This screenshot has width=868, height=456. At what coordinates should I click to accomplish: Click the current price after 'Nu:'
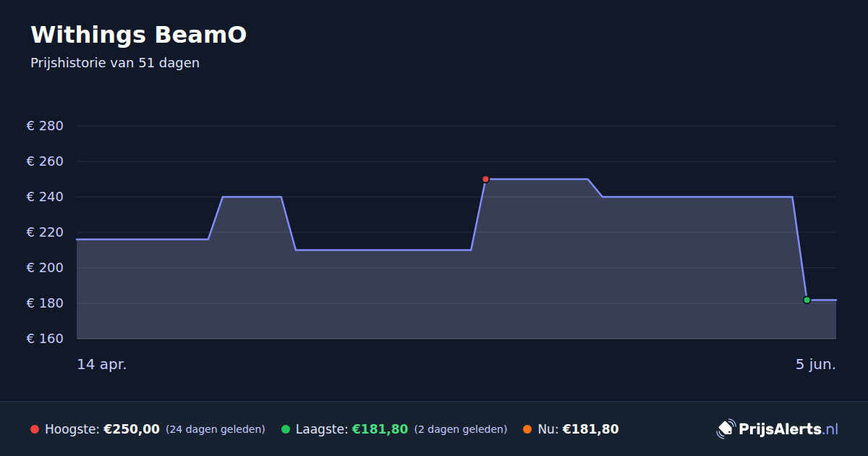(x=591, y=429)
